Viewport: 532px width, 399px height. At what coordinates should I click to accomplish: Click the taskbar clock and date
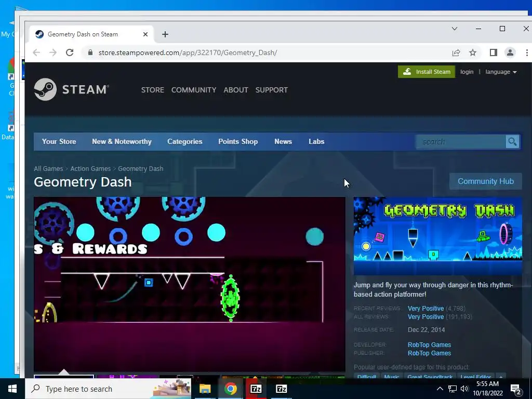point(487,389)
